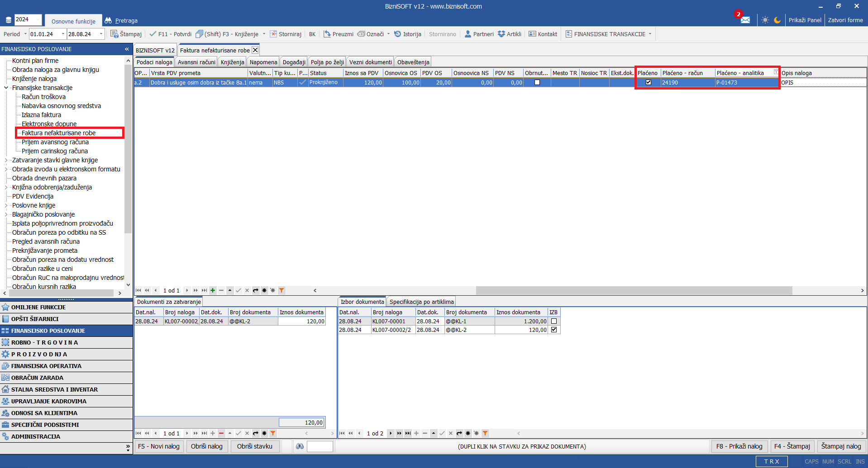Click the year 2024 input field
The image size is (868, 468).
pos(28,19)
